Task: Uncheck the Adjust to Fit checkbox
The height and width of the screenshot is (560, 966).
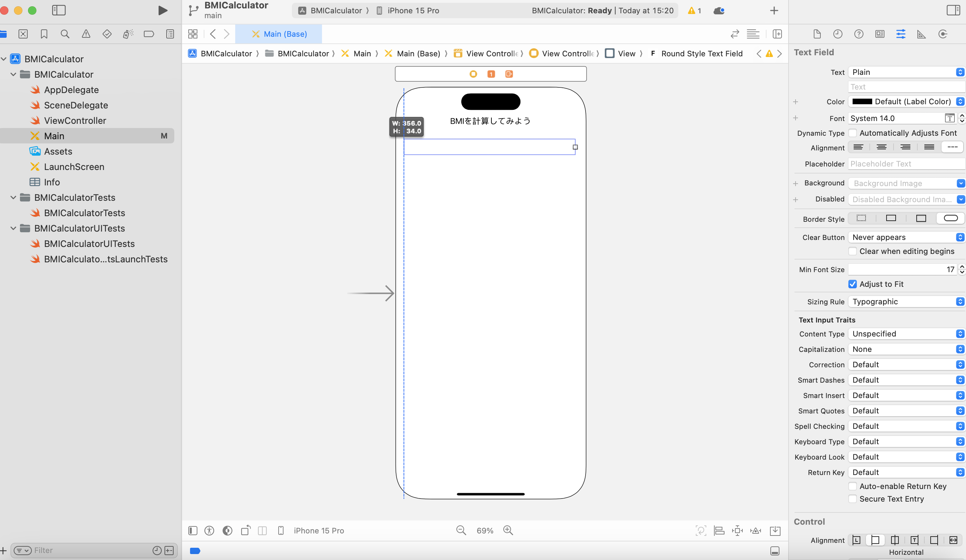Action: coord(853,284)
